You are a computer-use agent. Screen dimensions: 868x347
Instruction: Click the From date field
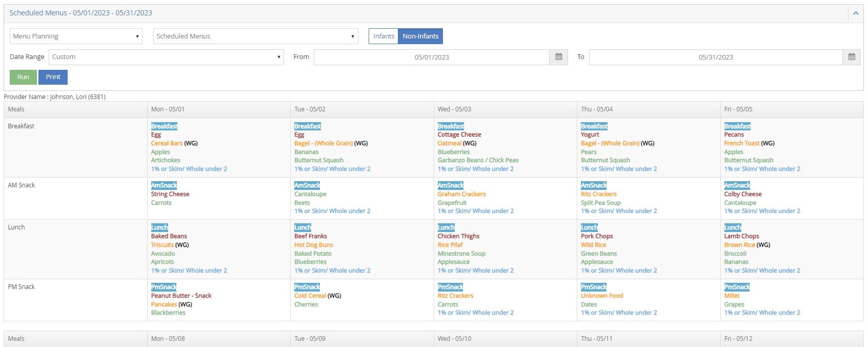(x=431, y=57)
